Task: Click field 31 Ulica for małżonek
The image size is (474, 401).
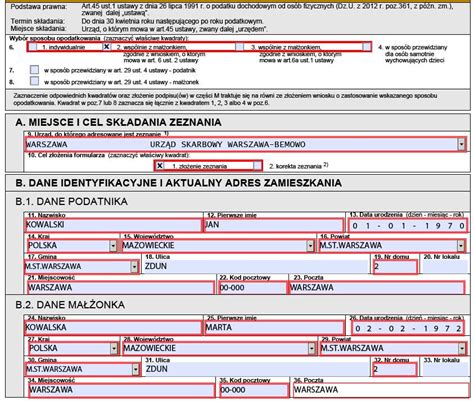Action: click(257, 369)
